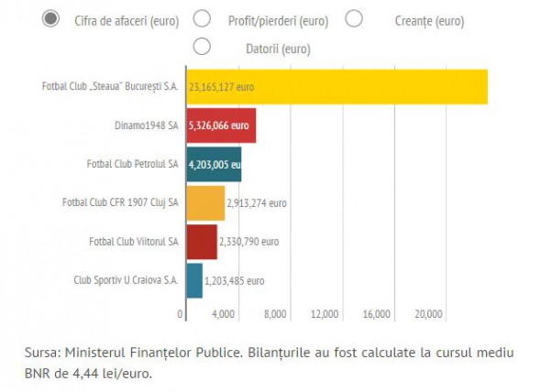Click the Creanțe (euro) label
Screen dimensions: 541x392
pyautogui.click(x=429, y=21)
